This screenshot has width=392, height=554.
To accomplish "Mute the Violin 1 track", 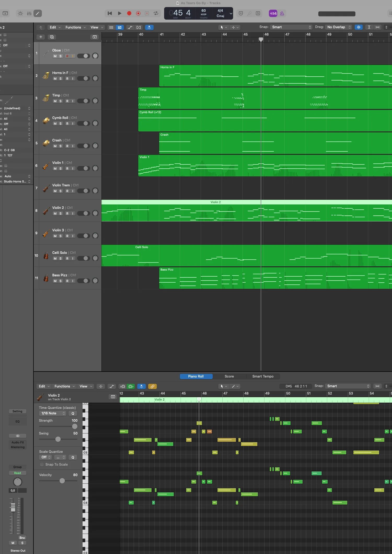I will [x=55, y=169].
